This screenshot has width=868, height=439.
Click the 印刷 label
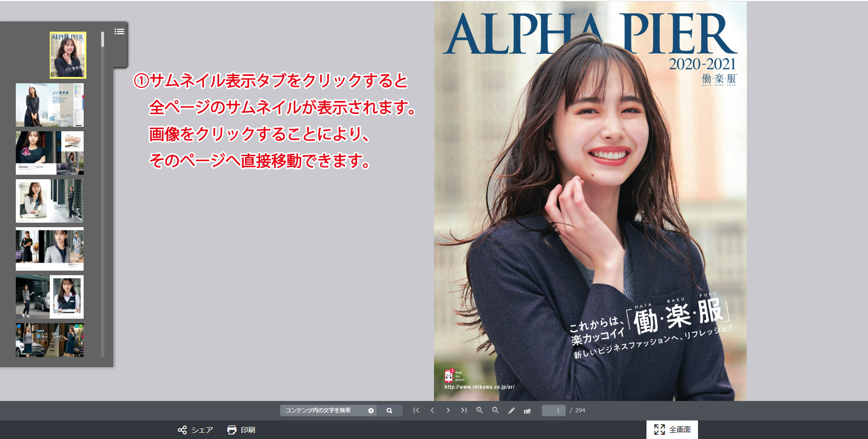click(x=248, y=430)
